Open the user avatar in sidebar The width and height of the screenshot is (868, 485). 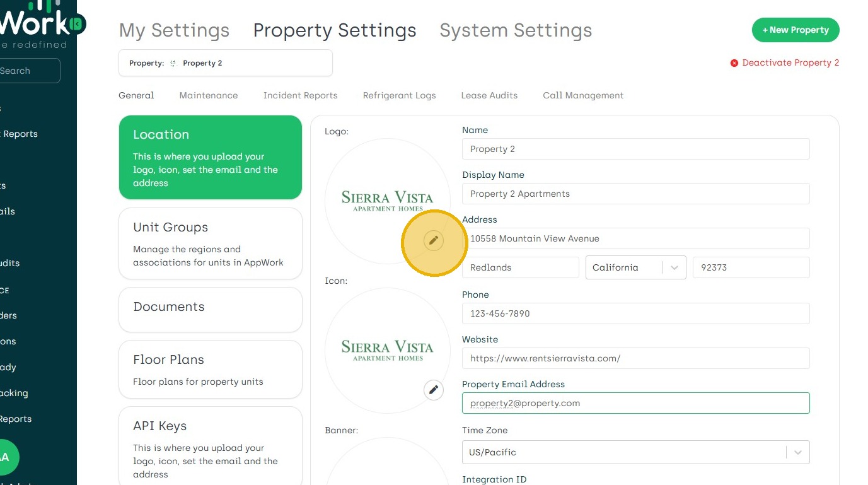tap(6, 457)
